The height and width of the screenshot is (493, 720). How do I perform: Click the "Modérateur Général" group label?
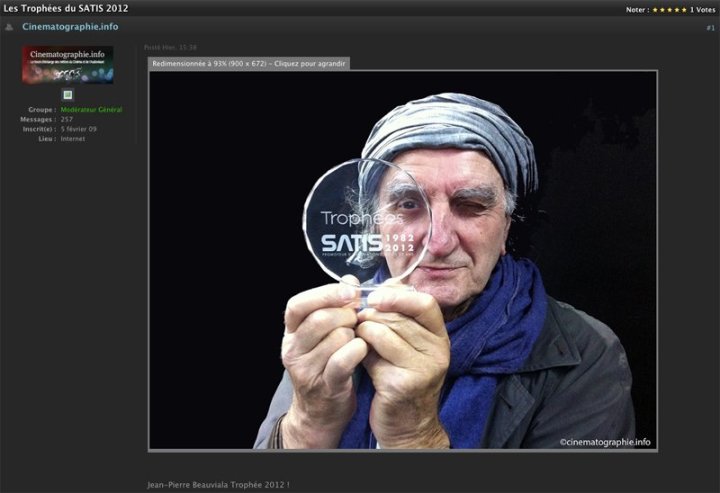tap(91, 110)
